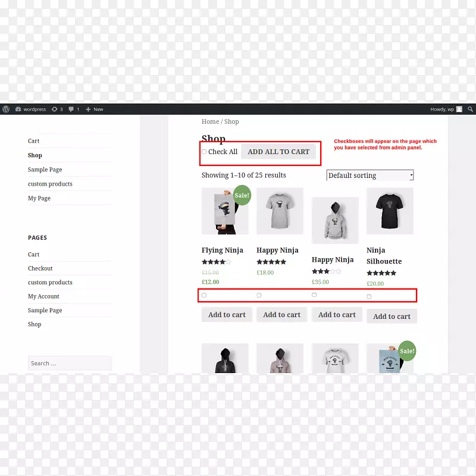476x476 pixels.
Task: Tick the checkbox under Flying Ninja
Action: pyautogui.click(x=203, y=295)
